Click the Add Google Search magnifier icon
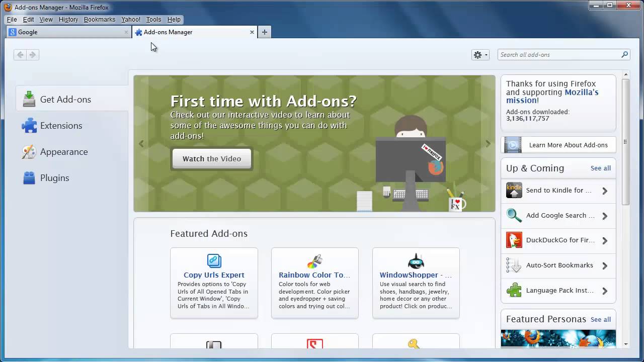Viewport: 644px width, 362px height. point(514,216)
